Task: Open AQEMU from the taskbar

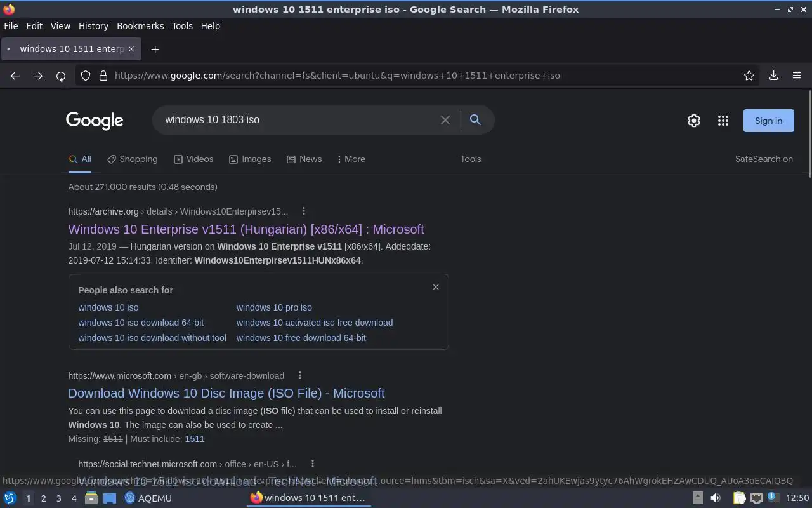Action: (148, 498)
